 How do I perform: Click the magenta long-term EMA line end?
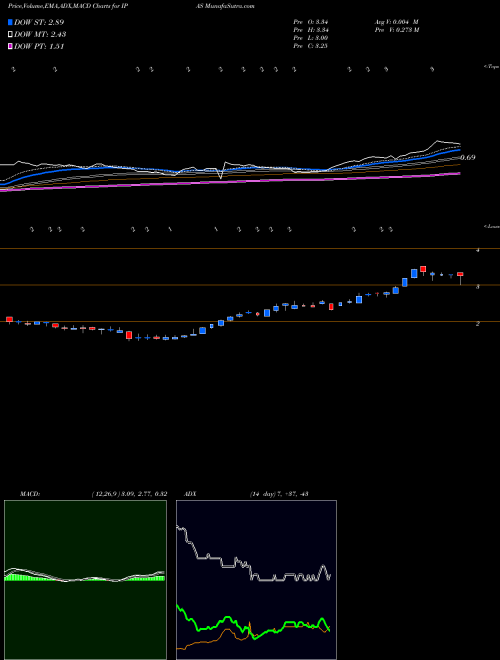pyautogui.click(x=459, y=173)
